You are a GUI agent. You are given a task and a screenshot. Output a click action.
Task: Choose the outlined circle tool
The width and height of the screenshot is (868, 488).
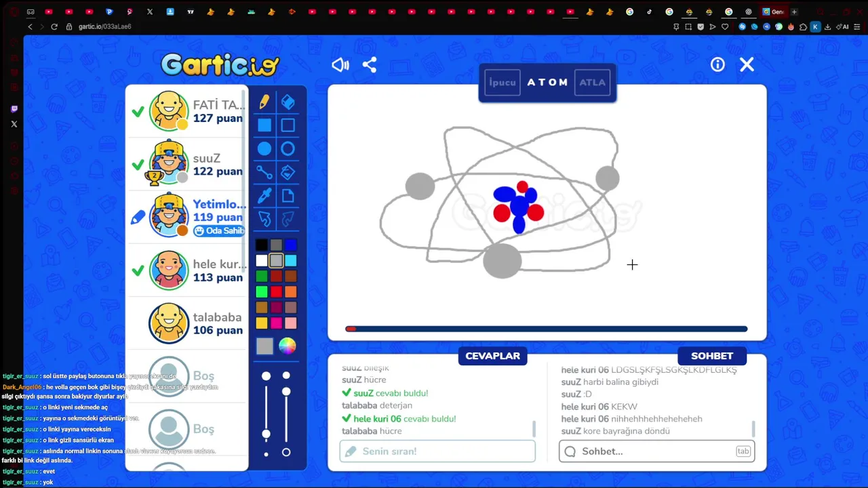click(x=288, y=149)
